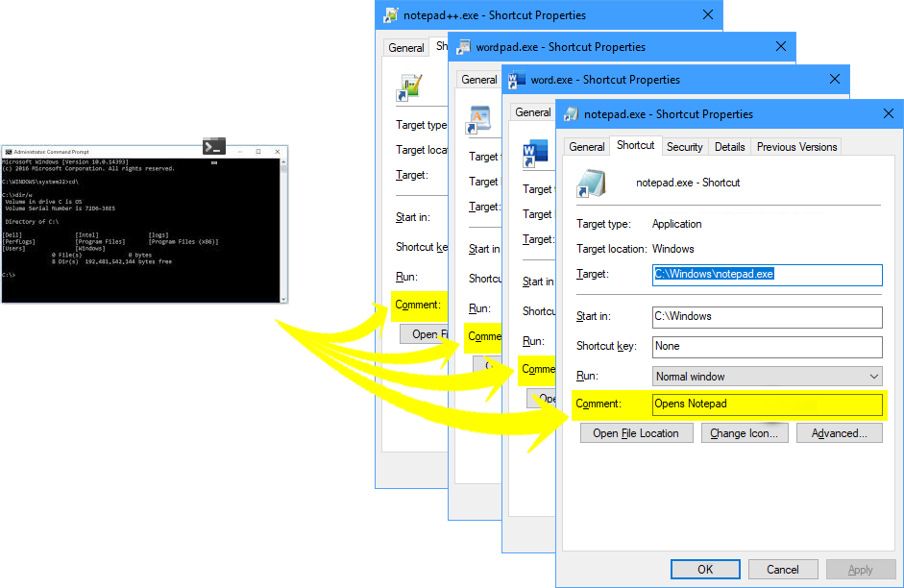Maximize the Command Prompt window

(x=258, y=152)
